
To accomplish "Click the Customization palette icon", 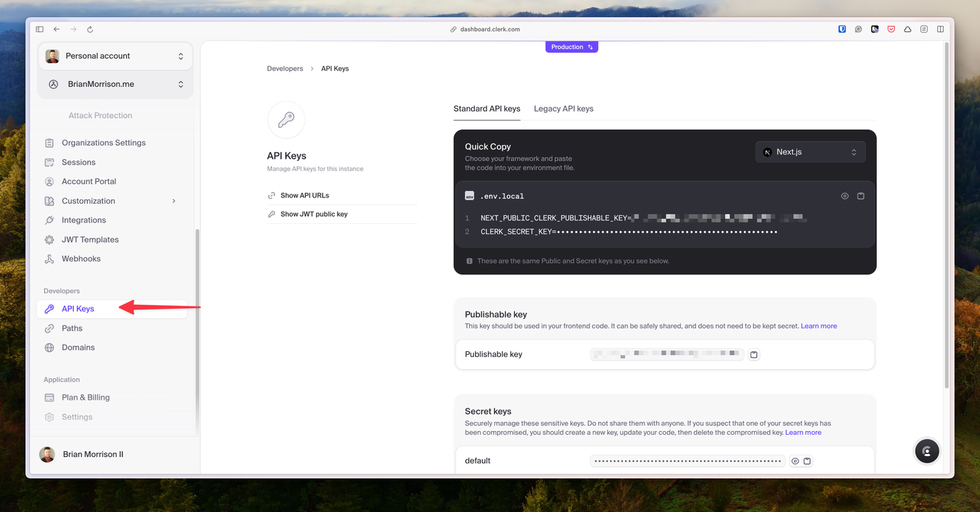I will pos(49,201).
